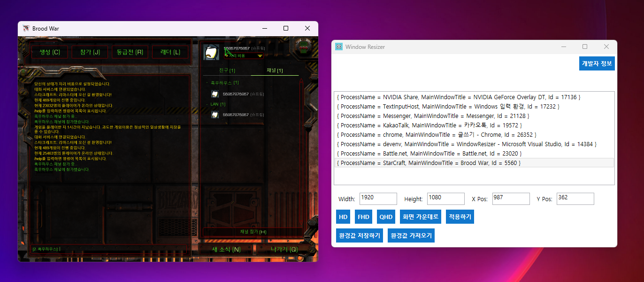This screenshot has height=282, width=644.
Task: Open the 래더 (L) ladder
Action: pyautogui.click(x=170, y=52)
